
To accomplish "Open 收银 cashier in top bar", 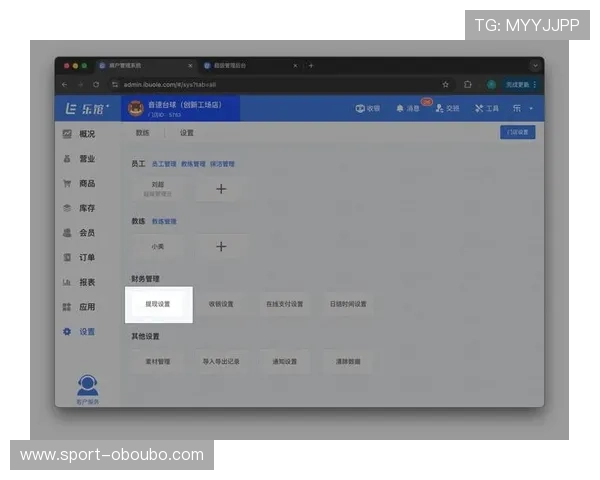I will pos(368,108).
